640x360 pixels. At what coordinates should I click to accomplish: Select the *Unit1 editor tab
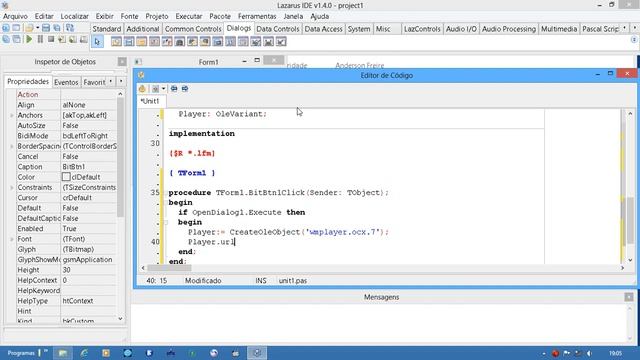click(x=150, y=101)
